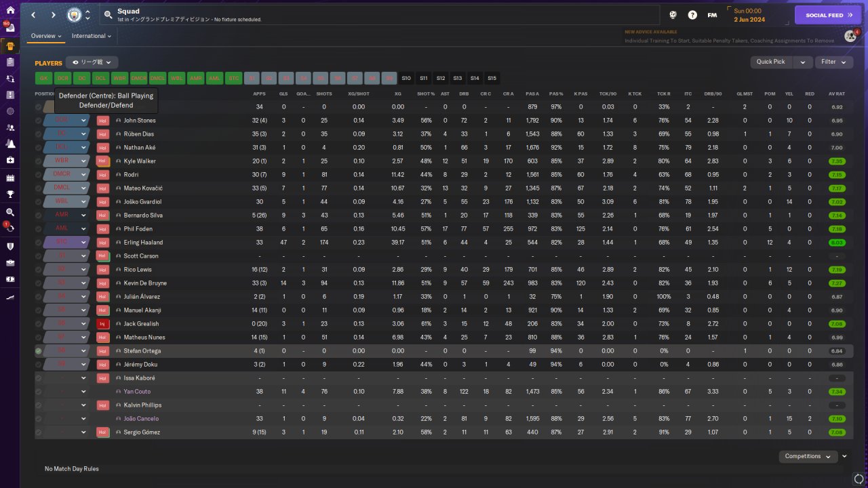Toggle the selection circle for Jack Grealish
The width and height of the screenshot is (868, 488).
click(x=39, y=324)
